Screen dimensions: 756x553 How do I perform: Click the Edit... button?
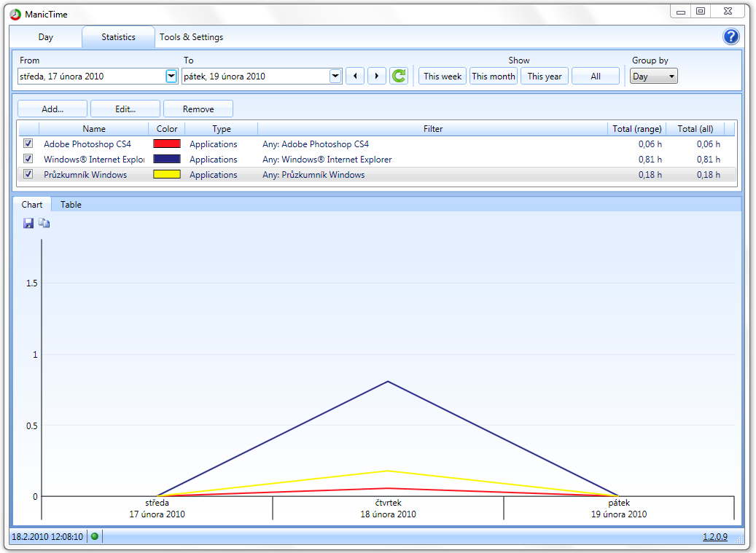pyautogui.click(x=125, y=109)
